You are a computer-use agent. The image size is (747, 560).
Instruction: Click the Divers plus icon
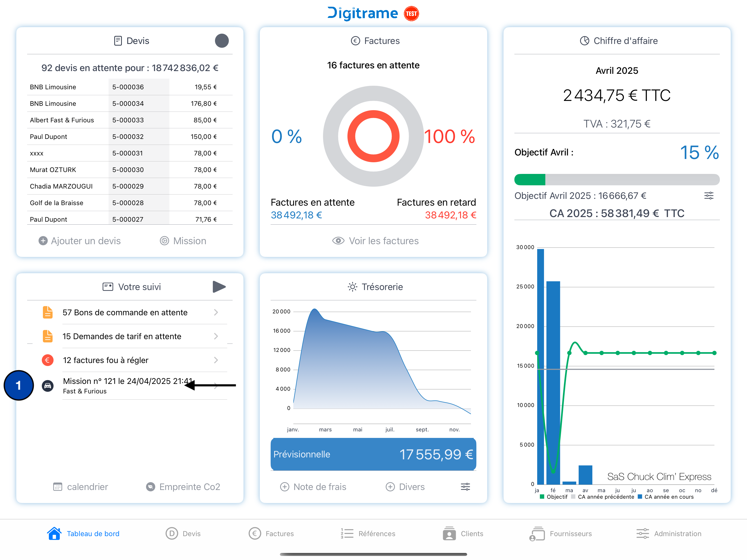pos(390,487)
